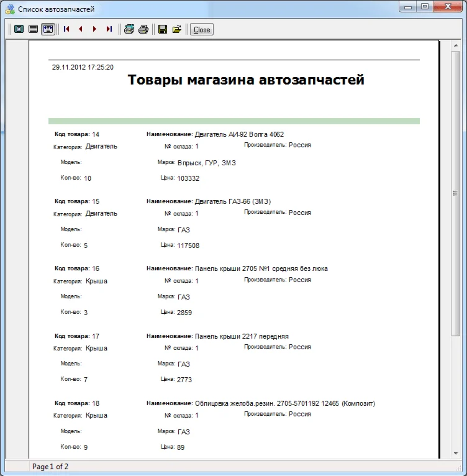Go to the previous page arrow
467x476 pixels.
coord(81,29)
